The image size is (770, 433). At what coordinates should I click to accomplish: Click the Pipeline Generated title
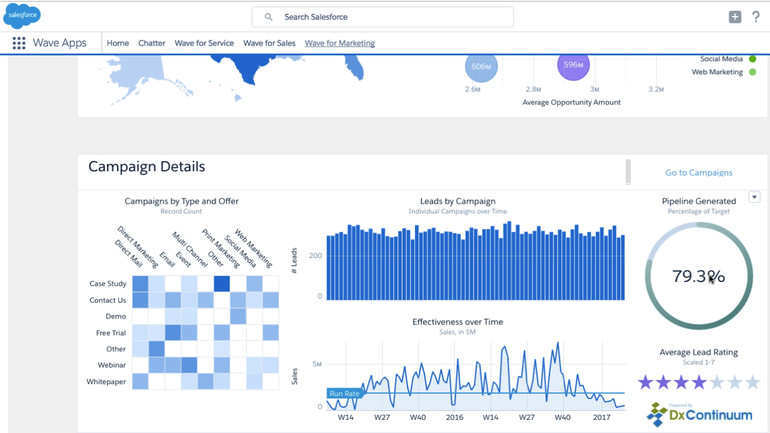coord(699,201)
